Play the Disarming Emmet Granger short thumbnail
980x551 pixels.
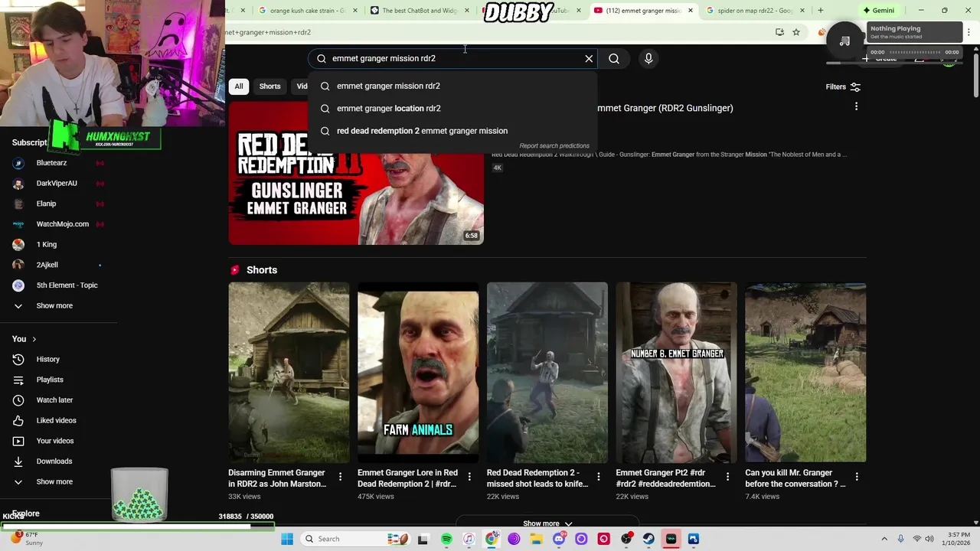289,373
